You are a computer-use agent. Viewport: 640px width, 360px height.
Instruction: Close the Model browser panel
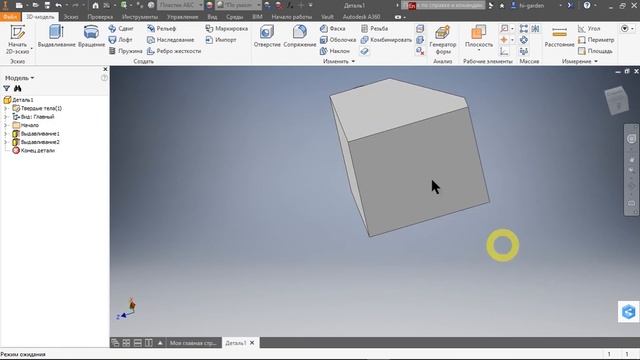click(105, 69)
